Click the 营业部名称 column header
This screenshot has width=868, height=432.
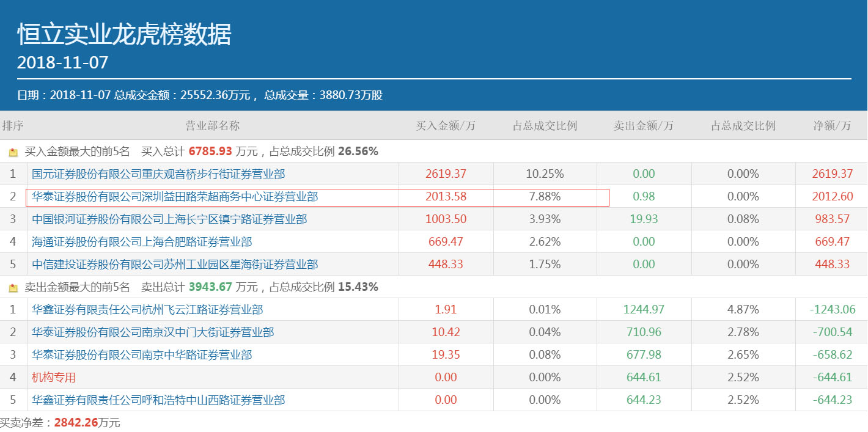point(213,126)
